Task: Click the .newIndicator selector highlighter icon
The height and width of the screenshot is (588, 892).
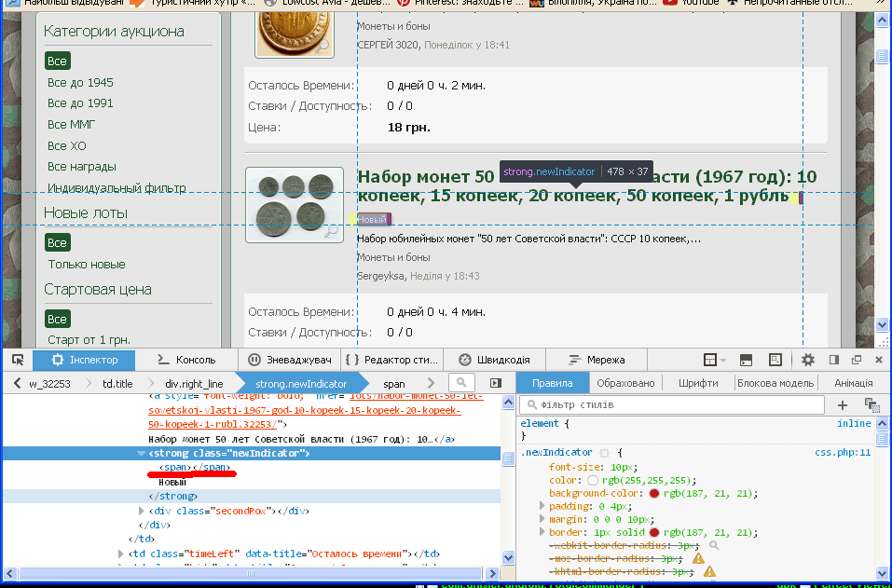Action: tap(605, 453)
